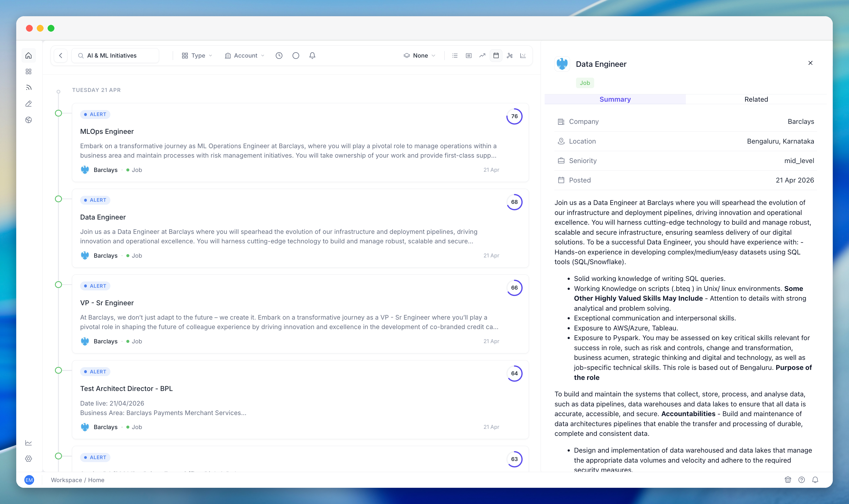Click the bell filter icon in toolbar
The height and width of the screenshot is (504, 849).
click(312, 55)
